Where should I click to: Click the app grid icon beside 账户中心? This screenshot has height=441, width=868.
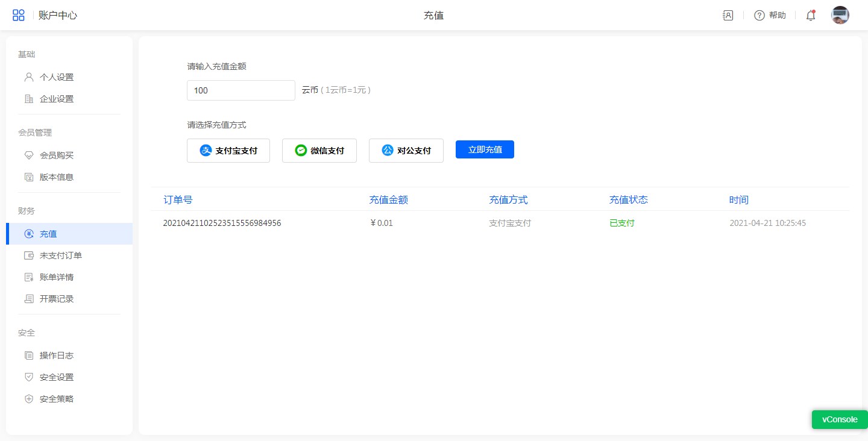pos(19,16)
